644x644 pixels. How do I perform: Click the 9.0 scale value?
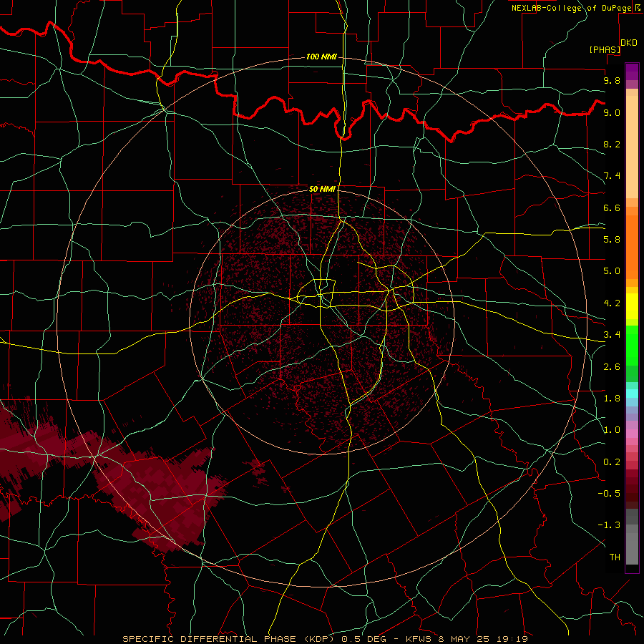point(612,112)
